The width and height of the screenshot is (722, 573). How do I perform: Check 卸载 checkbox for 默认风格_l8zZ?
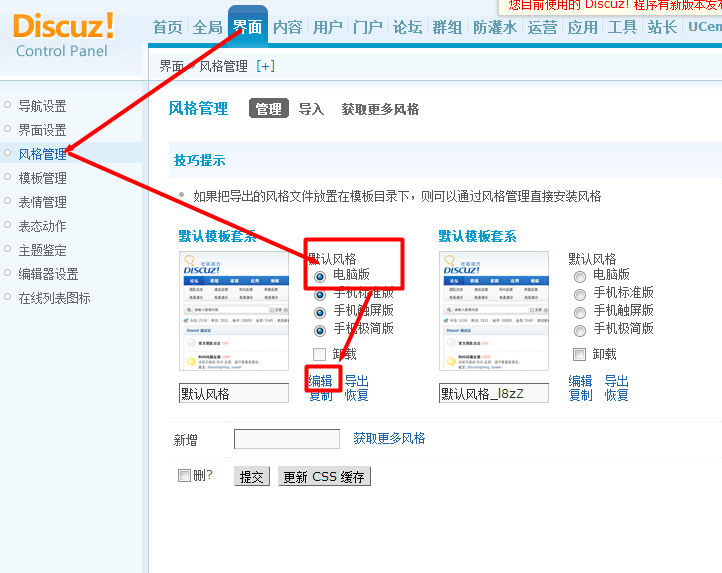point(579,354)
